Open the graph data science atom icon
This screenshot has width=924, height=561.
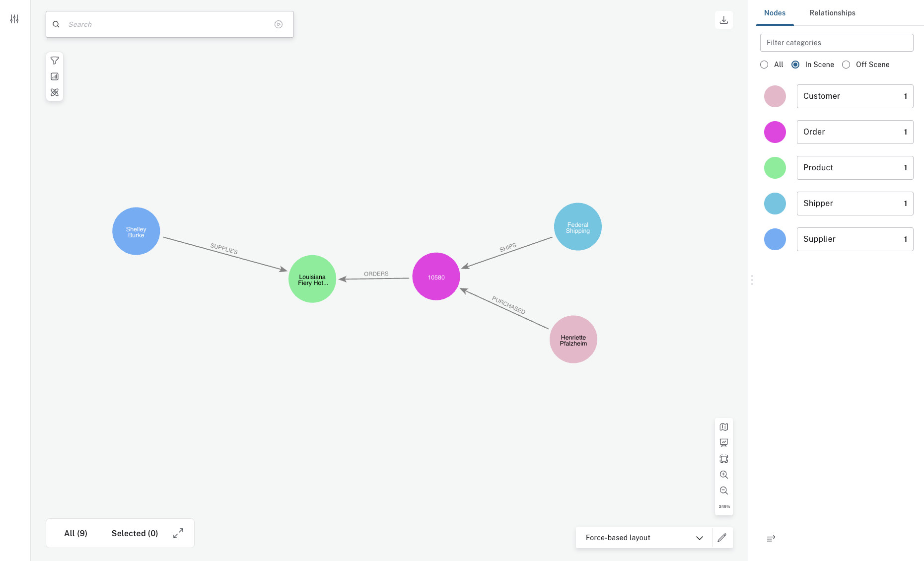(x=55, y=92)
